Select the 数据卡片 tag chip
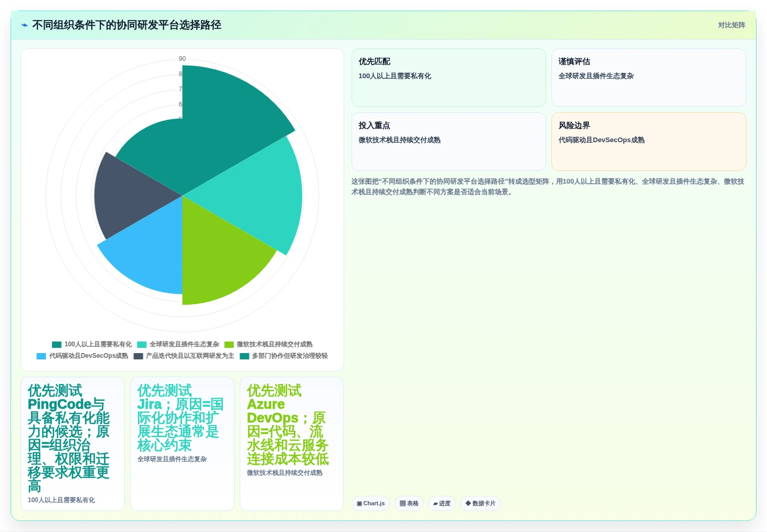 point(481,503)
